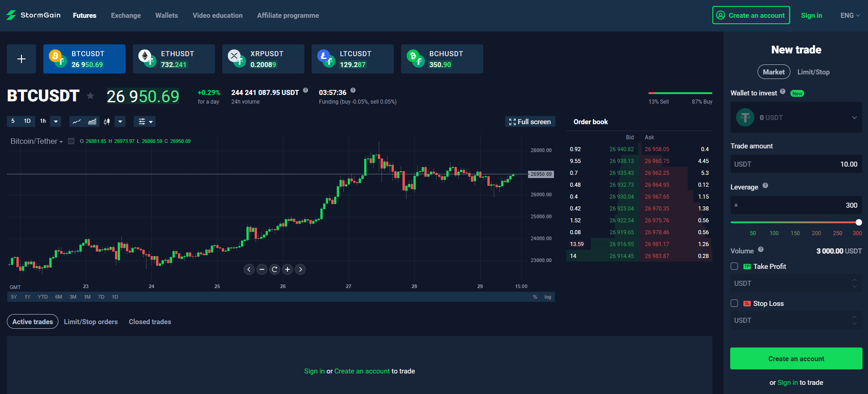The width and height of the screenshot is (868, 394).
Task: Click the Trade amount USDT input field
Action: click(x=796, y=164)
